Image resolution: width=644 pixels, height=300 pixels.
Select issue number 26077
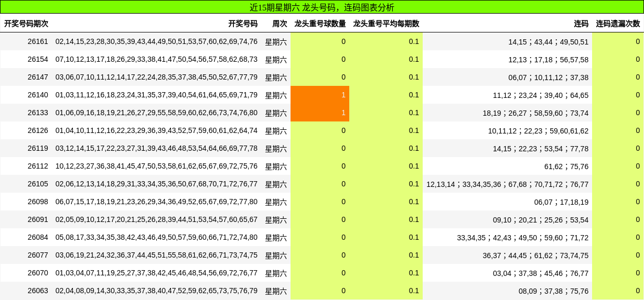point(38,255)
